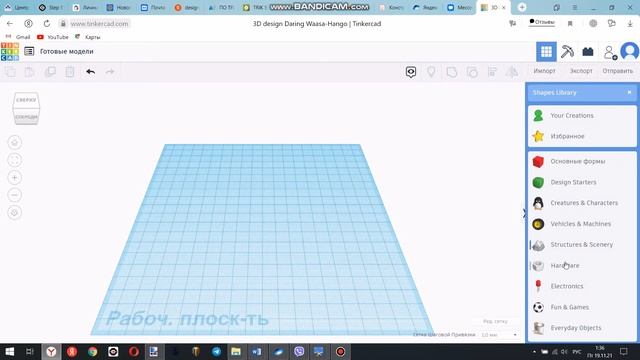Viewport: 640px width, 360px height.
Task: Open Избранное favorites category
Action: 582,136
